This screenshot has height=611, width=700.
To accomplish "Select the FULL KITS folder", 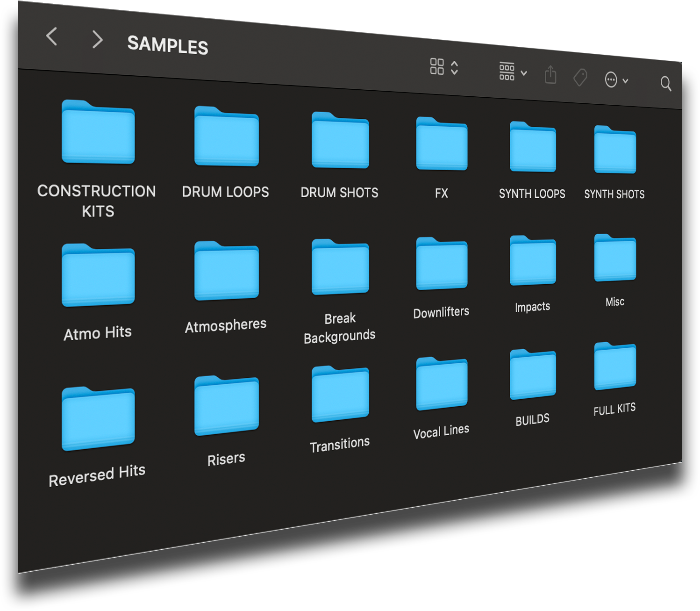I will (615, 367).
